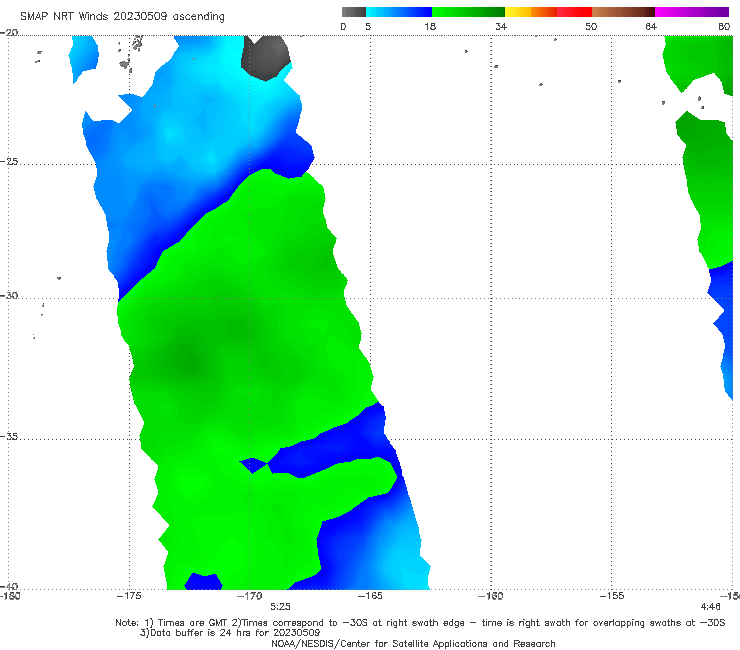The image size is (740, 650).
Task: Click the gray segment of the color bar
Action: click(x=354, y=12)
